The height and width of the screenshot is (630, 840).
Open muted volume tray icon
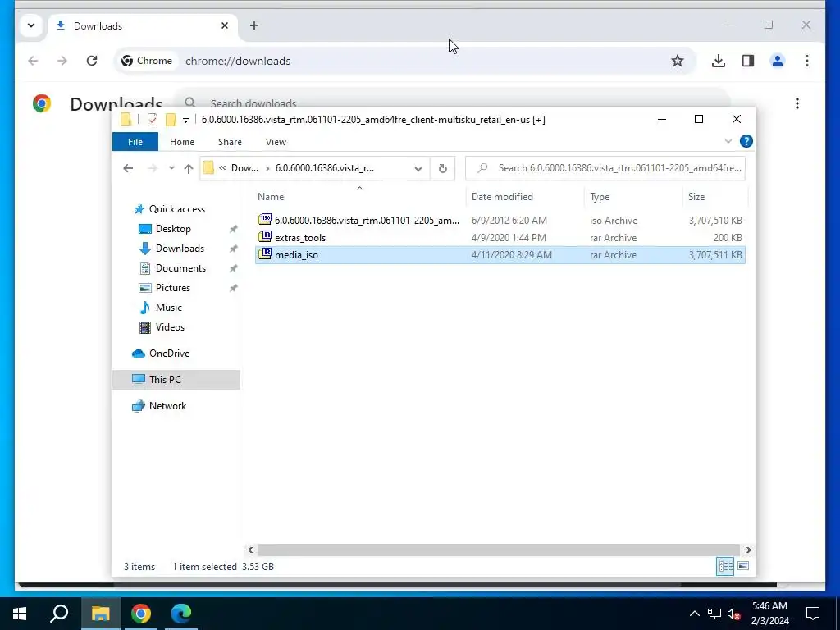coord(734,614)
